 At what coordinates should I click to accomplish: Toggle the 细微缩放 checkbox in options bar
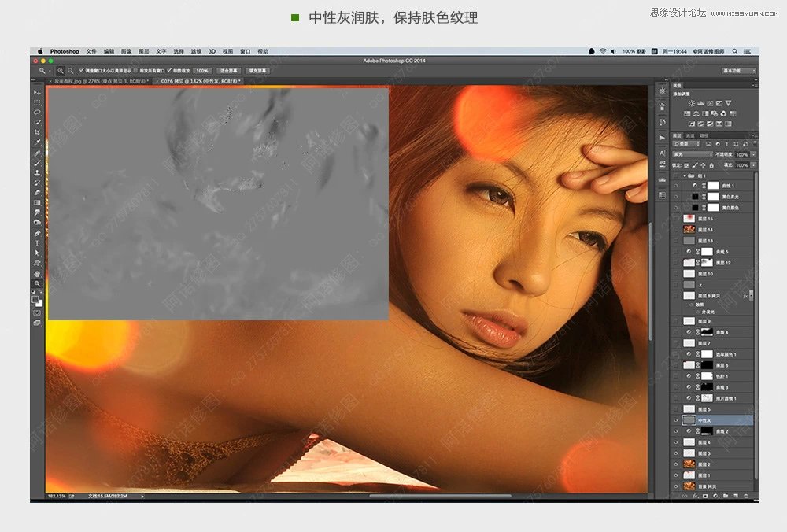tap(168, 71)
